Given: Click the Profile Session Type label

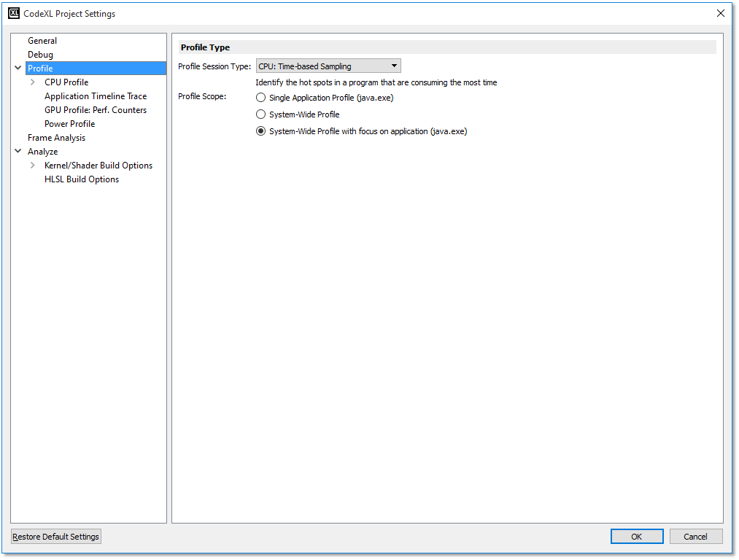Looking at the screenshot, I should [x=214, y=66].
